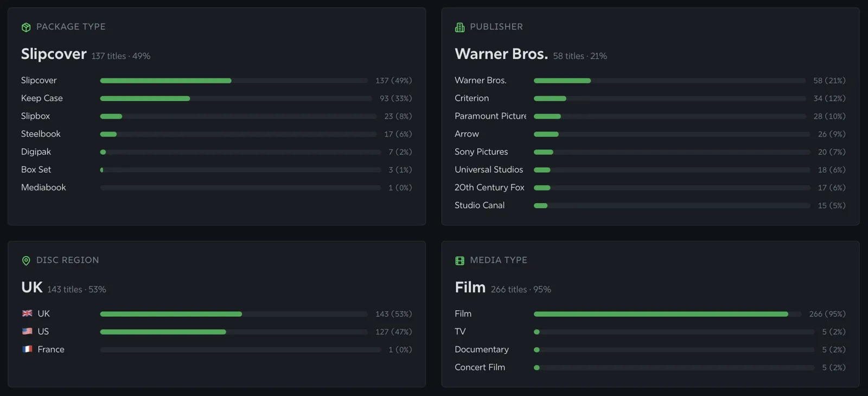Click the PUBLISHER card heading
Image resolution: width=868 pixels, height=396 pixels.
496,27
